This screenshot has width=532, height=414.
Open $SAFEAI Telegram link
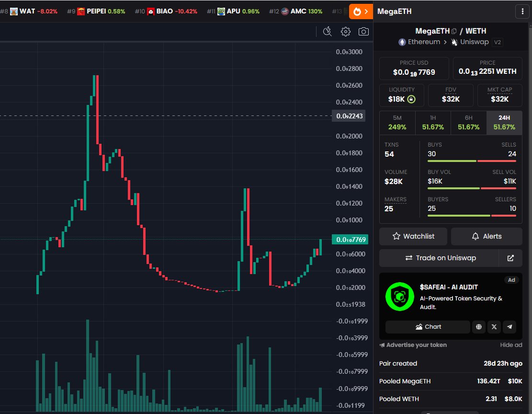pos(509,327)
